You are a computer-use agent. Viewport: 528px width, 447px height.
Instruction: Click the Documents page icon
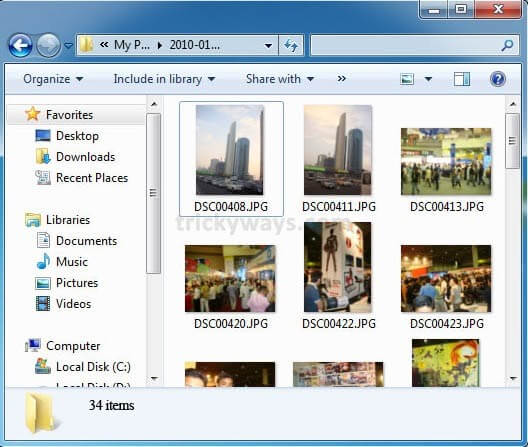43,241
